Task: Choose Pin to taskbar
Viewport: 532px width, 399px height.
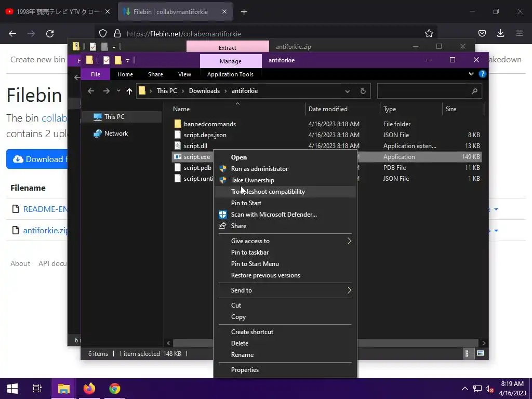Action: click(250, 252)
